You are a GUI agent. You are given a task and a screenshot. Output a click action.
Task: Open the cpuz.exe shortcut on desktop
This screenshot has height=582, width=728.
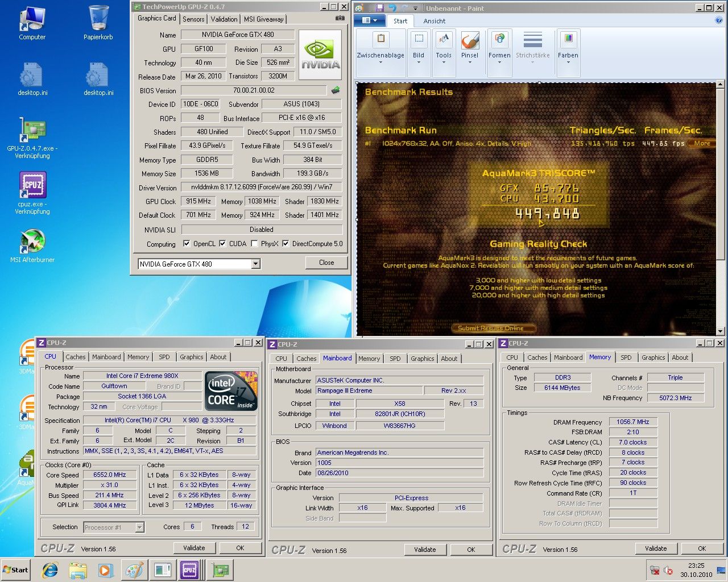tap(32, 193)
